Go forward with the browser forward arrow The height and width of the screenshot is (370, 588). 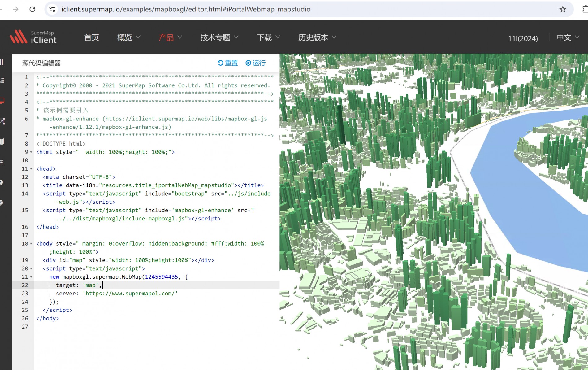[15, 9]
